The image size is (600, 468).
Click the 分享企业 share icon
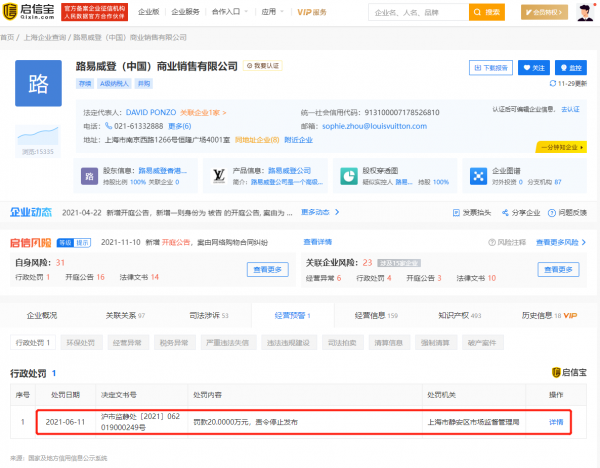(x=505, y=213)
